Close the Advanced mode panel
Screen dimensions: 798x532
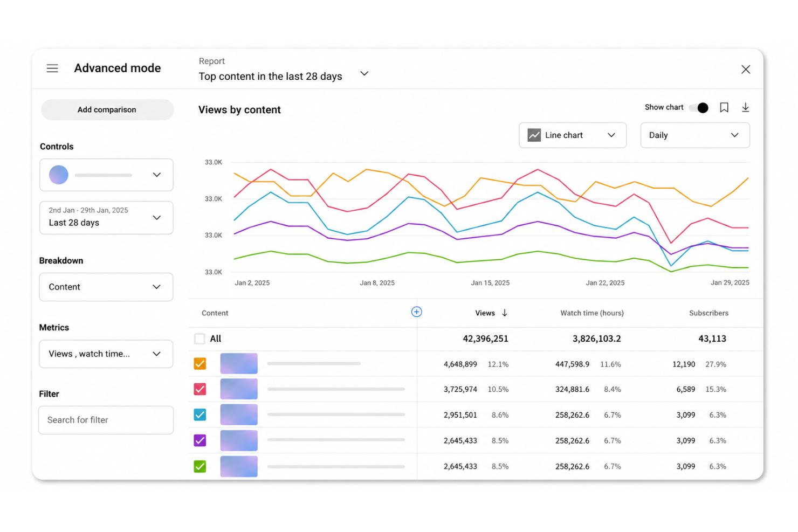click(x=746, y=70)
